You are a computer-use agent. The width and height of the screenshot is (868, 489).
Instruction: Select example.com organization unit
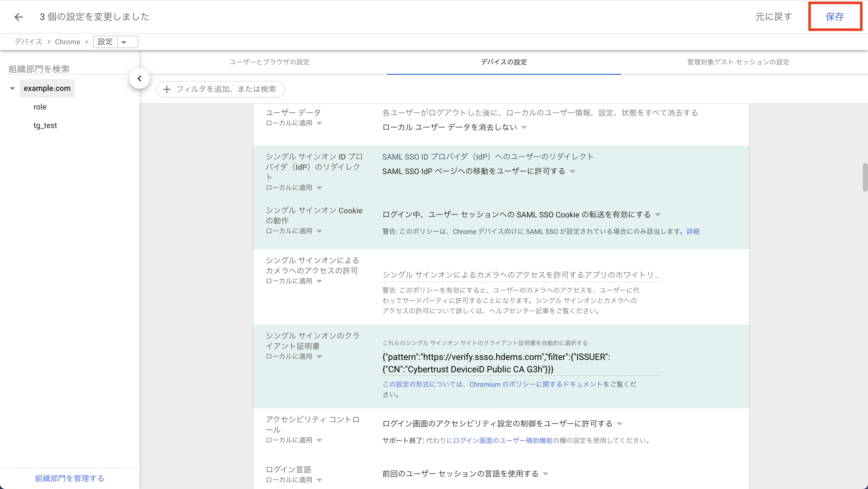(47, 88)
